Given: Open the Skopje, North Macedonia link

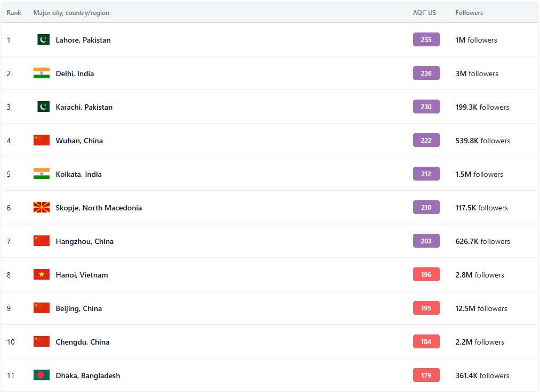Looking at the screenshot, I should click(99, 208).
